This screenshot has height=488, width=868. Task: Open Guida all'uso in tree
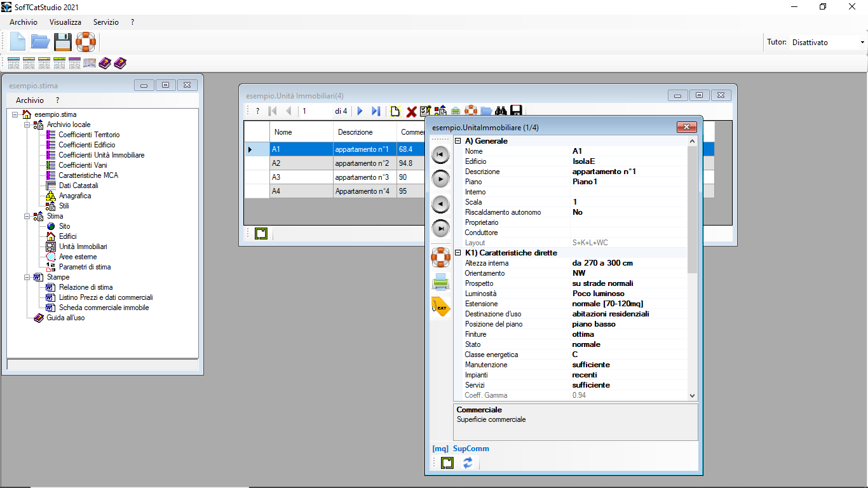(x=65, y=318)
